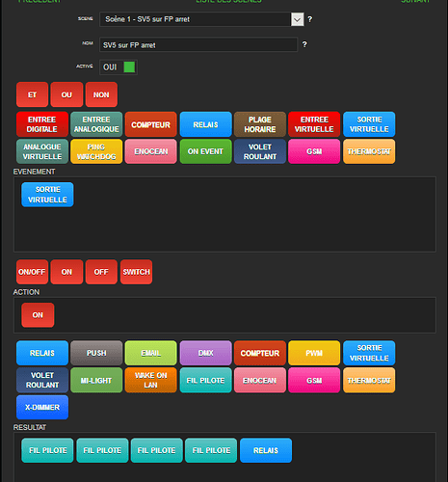
Task: Select GSM in the result palette below ACTION
Action: coord(314,380)
